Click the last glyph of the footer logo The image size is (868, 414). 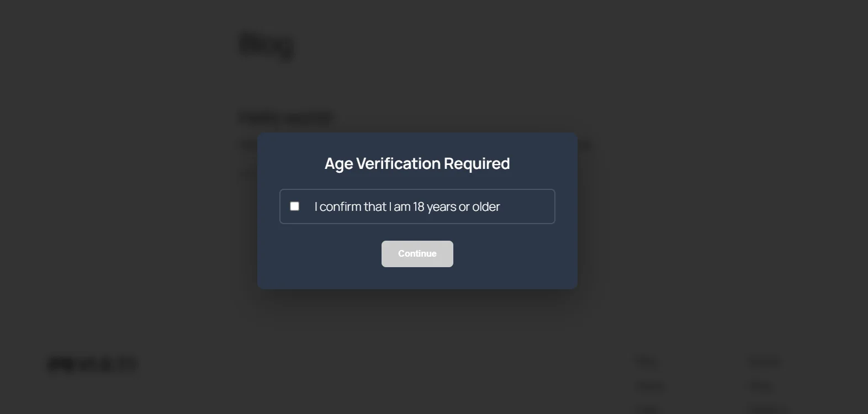coord(128,363)
